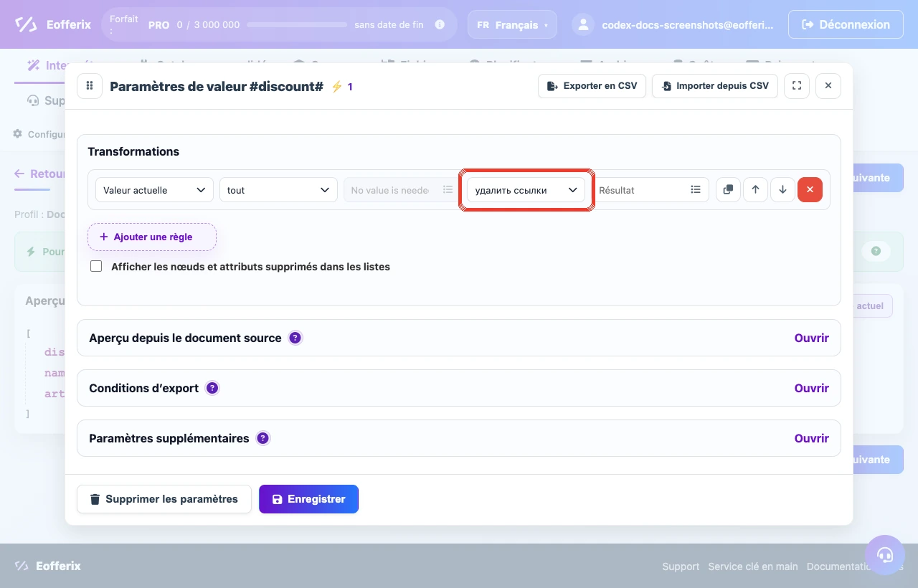
Task: Delete the rule with red X button
Action: 810,190
